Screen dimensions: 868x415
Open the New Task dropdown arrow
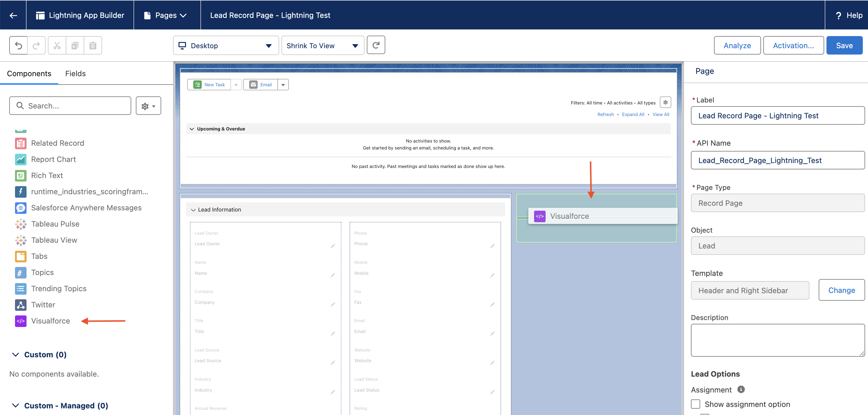236,85
